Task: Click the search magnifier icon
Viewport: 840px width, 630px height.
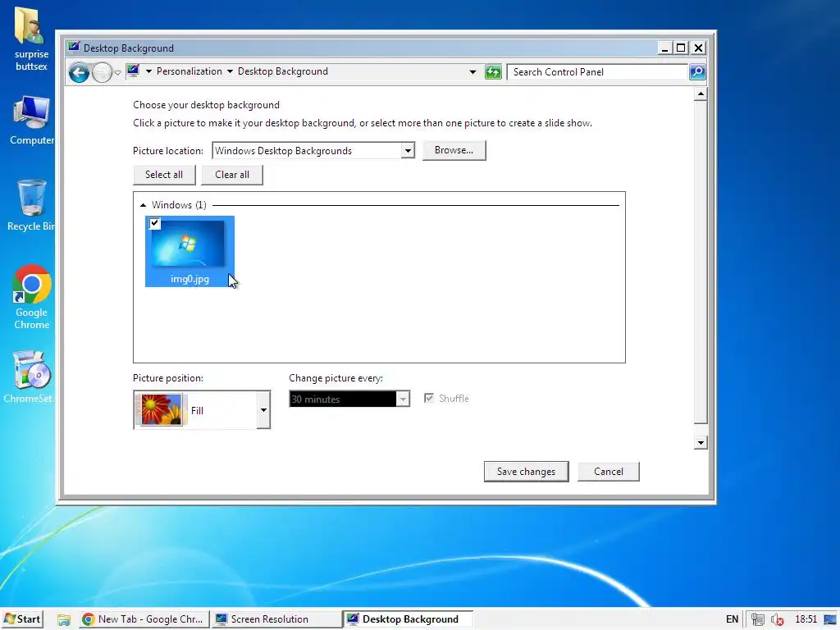Action: point(697,72)
